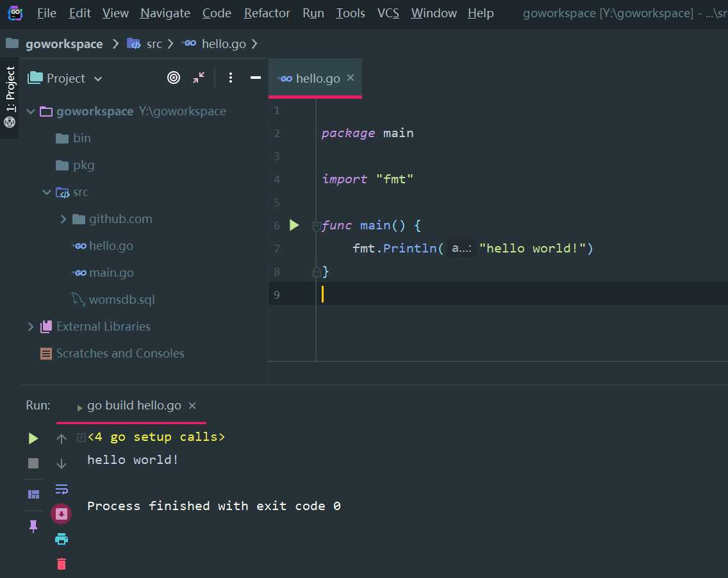The height and width of the screenshot is (578, 728).
Task: Collapse the goworkspace root node
Action: tap(31, 111)
